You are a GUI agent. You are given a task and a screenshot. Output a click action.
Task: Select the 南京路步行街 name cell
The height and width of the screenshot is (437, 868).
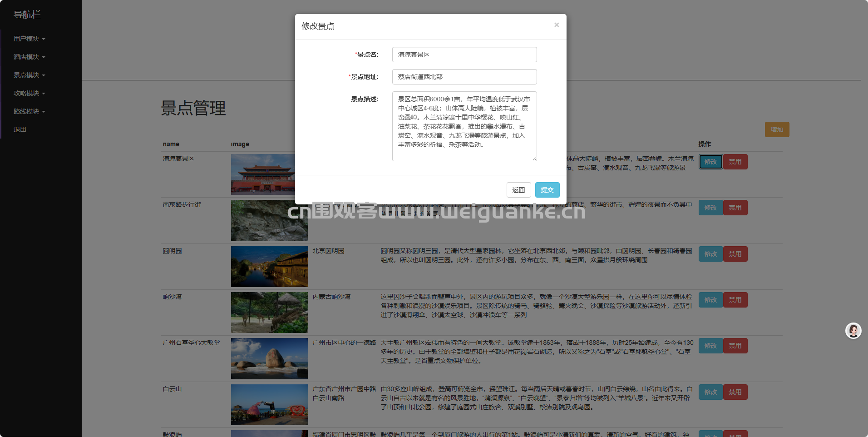pos(182,204)
